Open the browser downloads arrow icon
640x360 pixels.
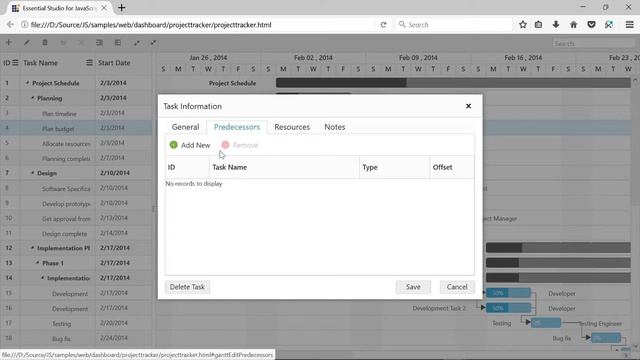coord(556,24)
